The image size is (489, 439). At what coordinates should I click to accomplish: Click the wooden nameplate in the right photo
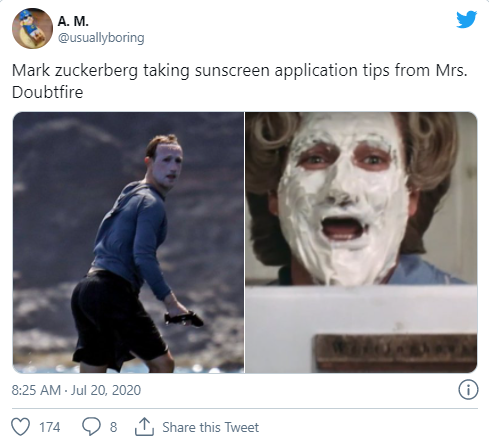(x=396, y=353)
